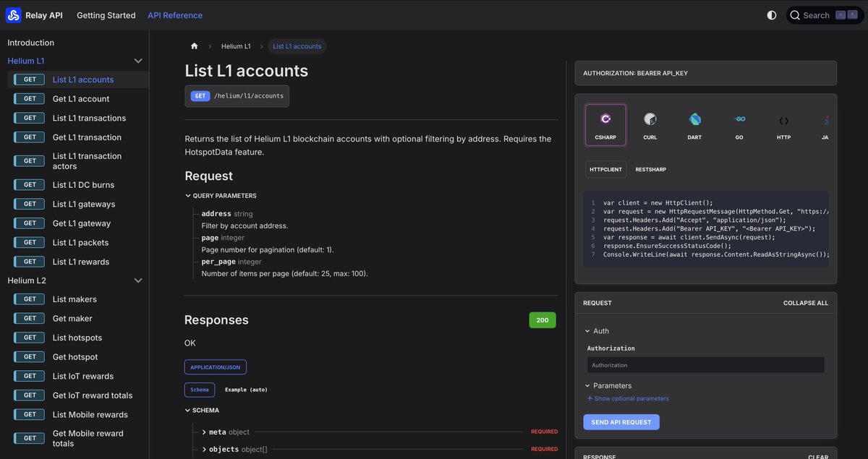Select the application/json content type
Viewport: 868px width, 459px height.
pos(216,367)
